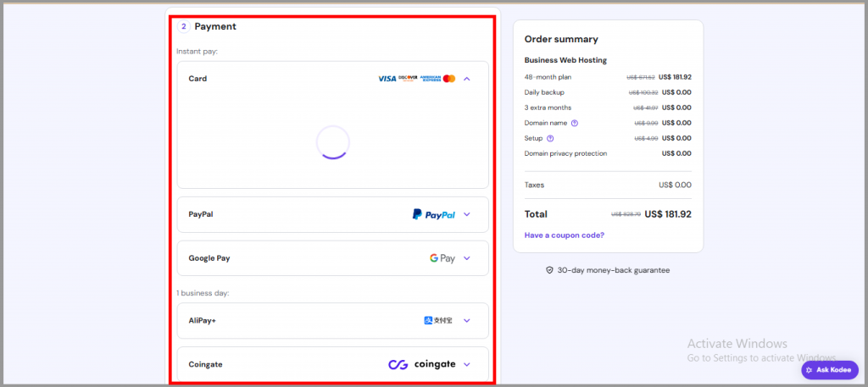
Task: Open the Have a coupon code link
Action: pyautogui.click(x=564, y=235)
